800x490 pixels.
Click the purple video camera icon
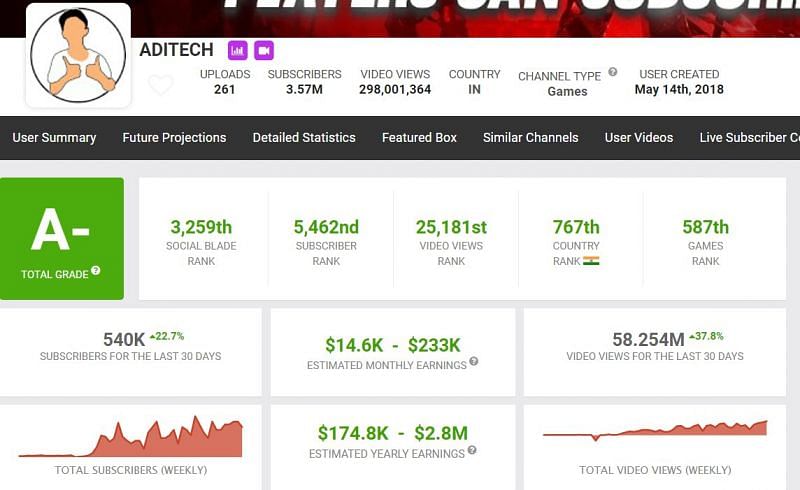pos(264,50)
